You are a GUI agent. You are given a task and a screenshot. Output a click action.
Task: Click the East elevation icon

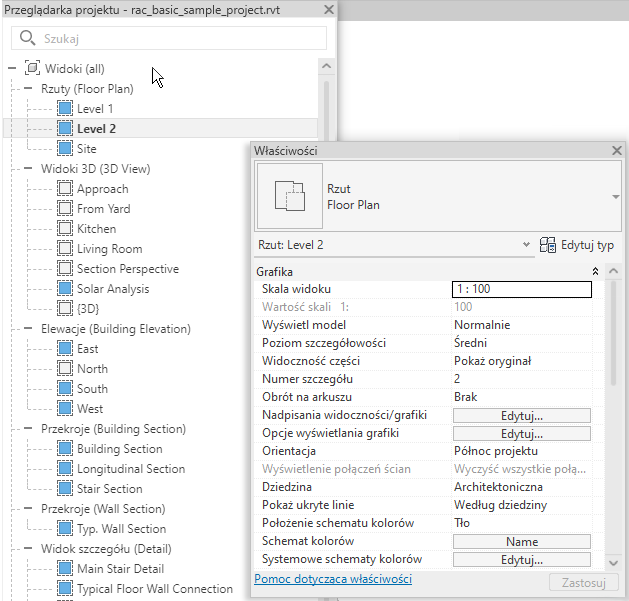[x=65, y=348]
